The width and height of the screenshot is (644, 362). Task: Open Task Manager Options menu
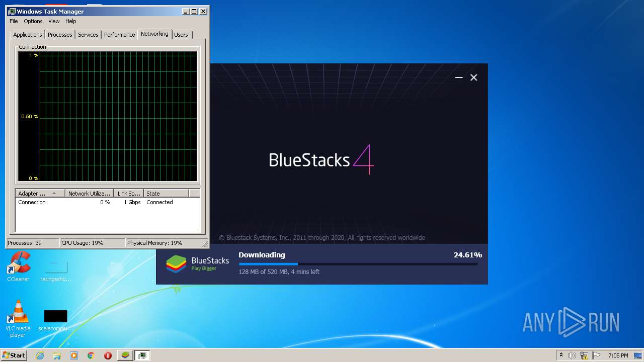(x=33, y=21)
